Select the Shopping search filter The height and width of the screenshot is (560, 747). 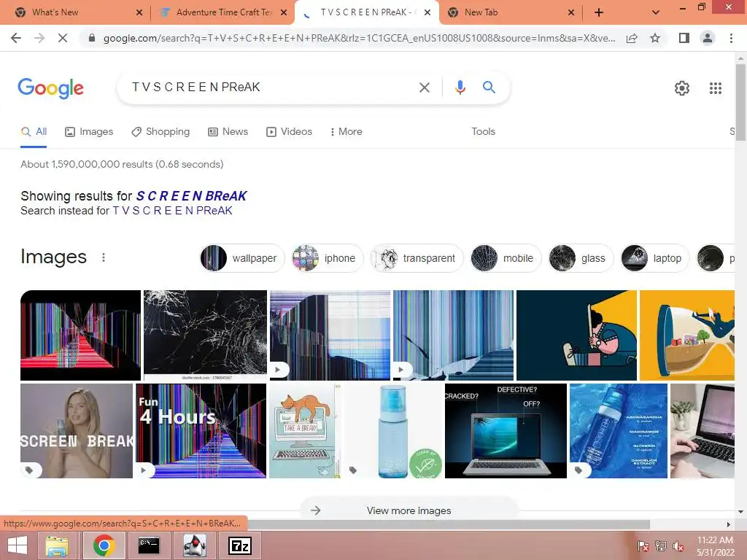pos(160,131)
